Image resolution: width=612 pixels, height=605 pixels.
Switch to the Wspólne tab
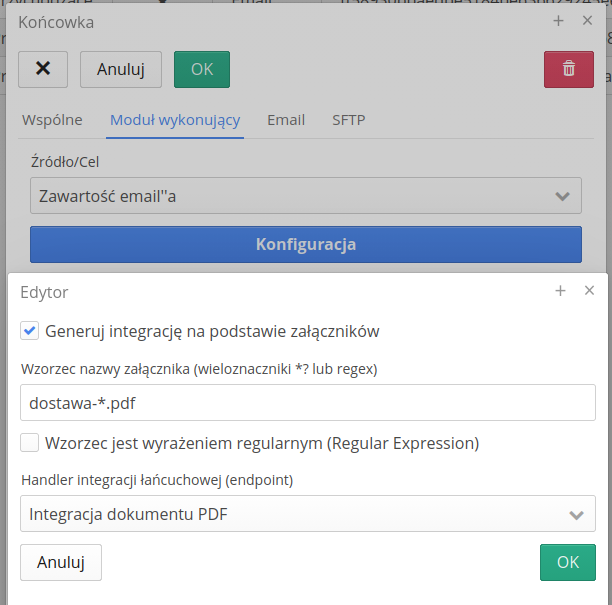(52, 120)
